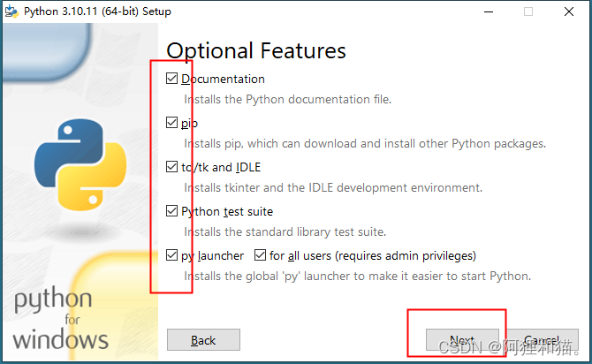
Task: Click 'Installs tkinter and the IDLE' description
Action: (x=333, y=187)
